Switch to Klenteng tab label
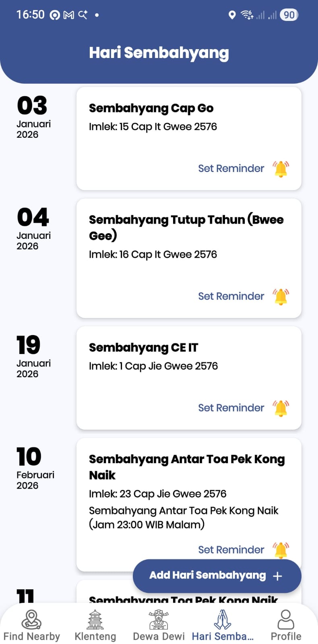The image size is (318, 644). click(95, 636)
